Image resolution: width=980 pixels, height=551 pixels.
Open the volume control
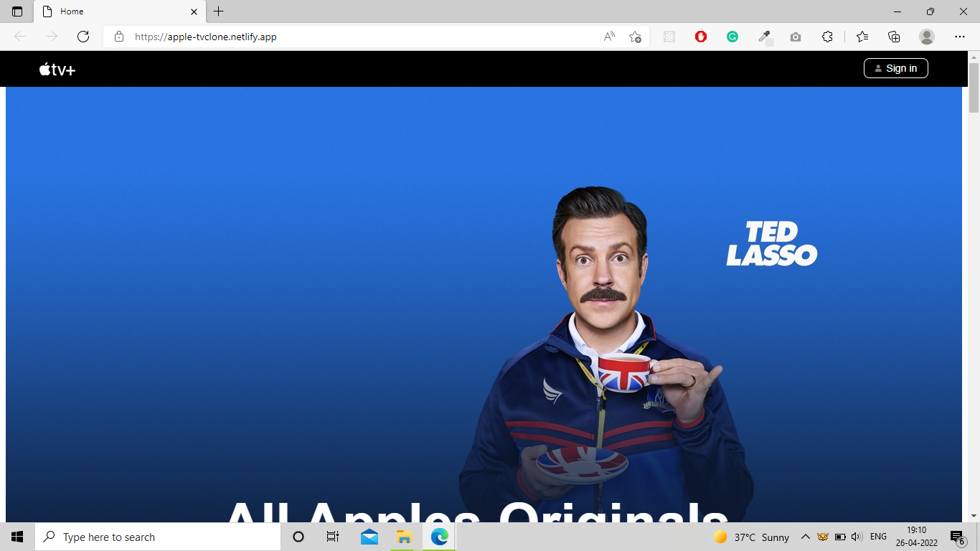pos(857,537)
